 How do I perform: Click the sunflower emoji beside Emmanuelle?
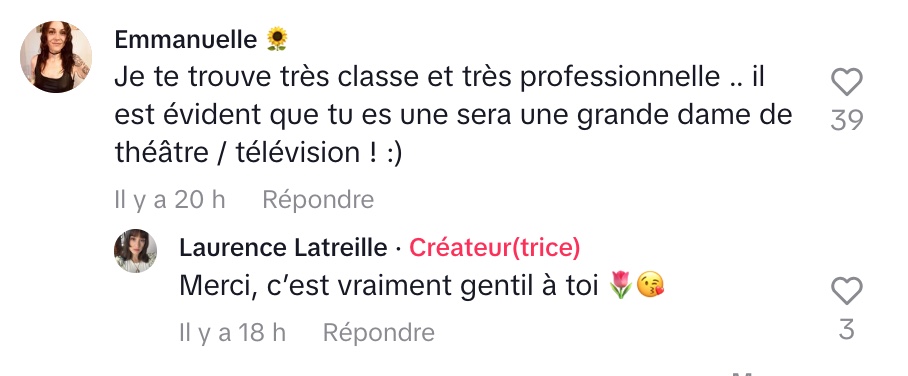click(277, 39)
